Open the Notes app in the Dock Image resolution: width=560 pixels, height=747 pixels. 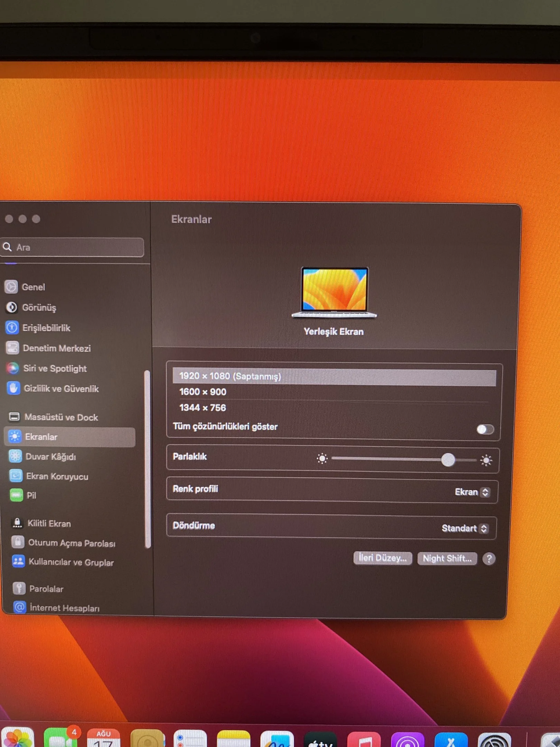point(233,738)
